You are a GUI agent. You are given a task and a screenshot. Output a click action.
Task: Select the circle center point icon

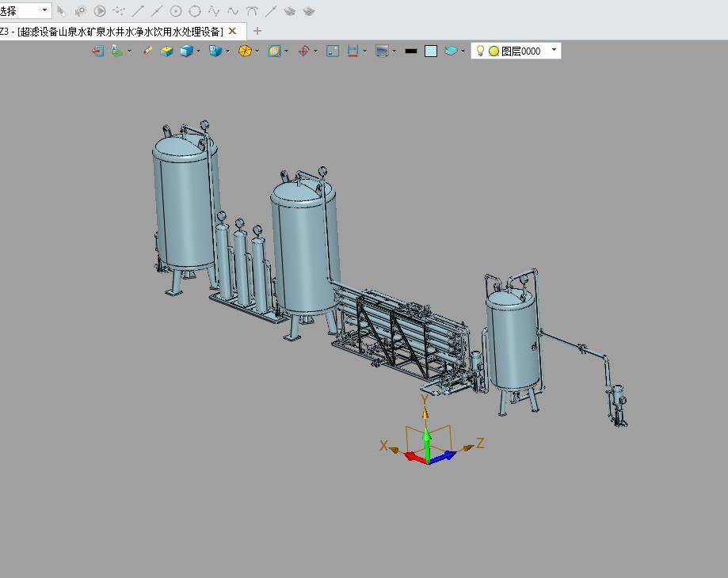coord(176,10)
